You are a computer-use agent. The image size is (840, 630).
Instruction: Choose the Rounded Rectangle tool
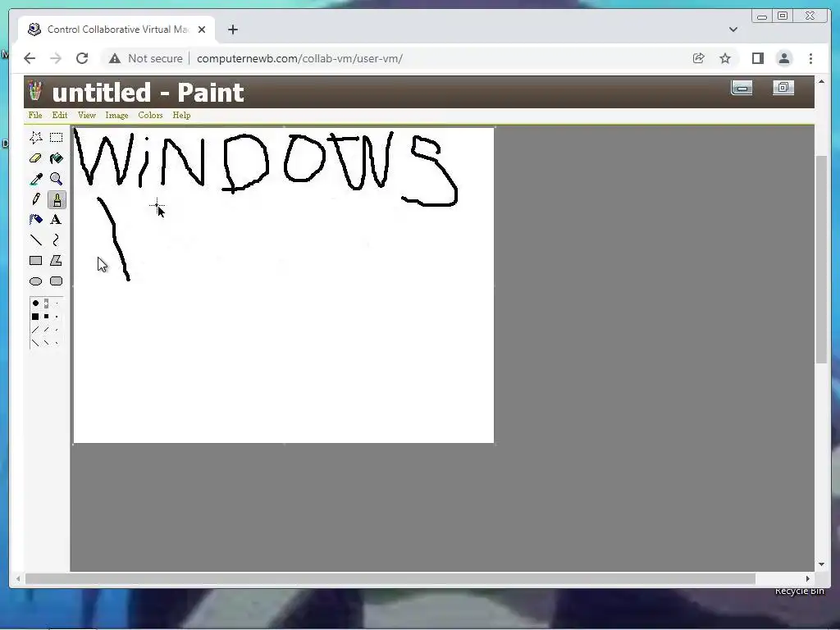(57, 281)
